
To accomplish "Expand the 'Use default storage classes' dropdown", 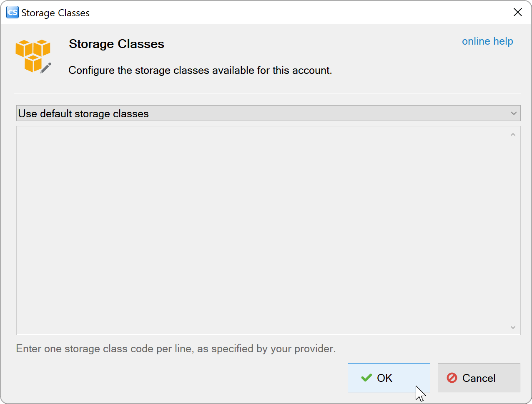I will [269, 113].
